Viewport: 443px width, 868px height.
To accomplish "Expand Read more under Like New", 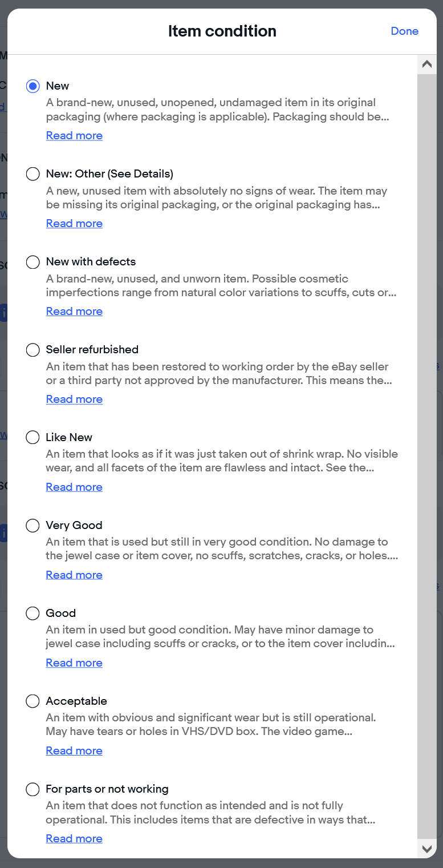I will 74,487.
